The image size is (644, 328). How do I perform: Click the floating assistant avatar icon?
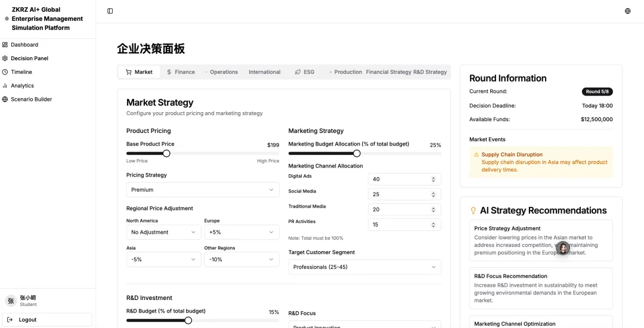pos(563,248)
